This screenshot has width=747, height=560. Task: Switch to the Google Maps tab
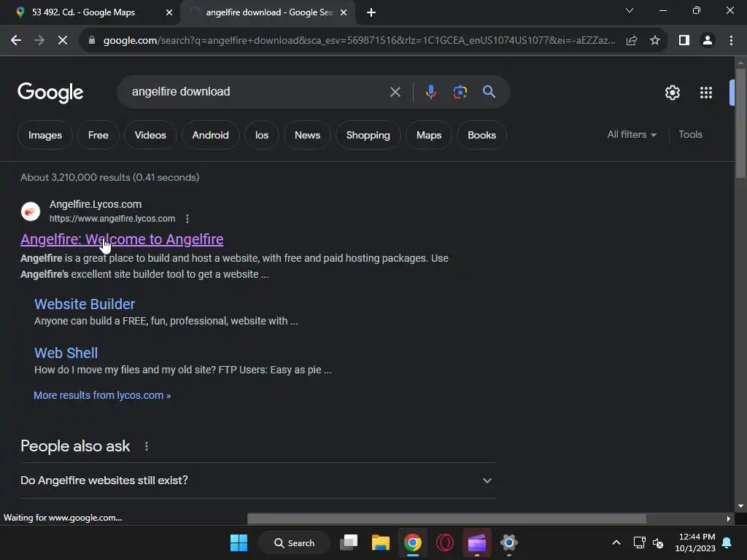(89, 12)
